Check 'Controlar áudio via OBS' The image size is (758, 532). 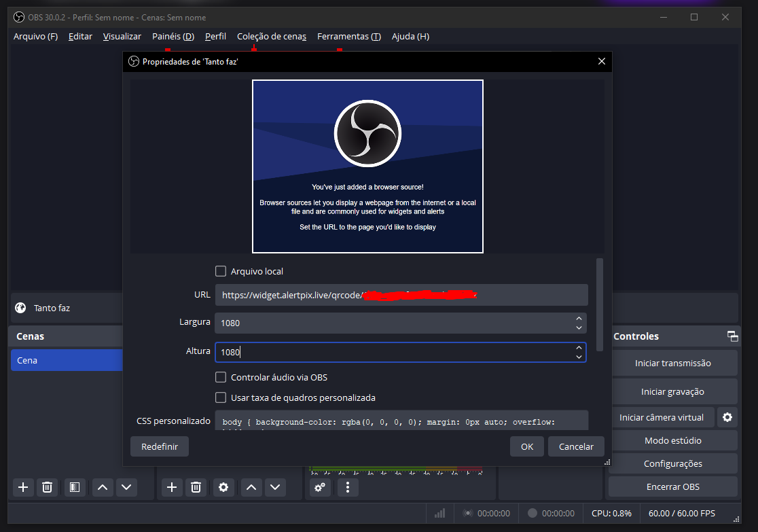[x=221, y=377]
